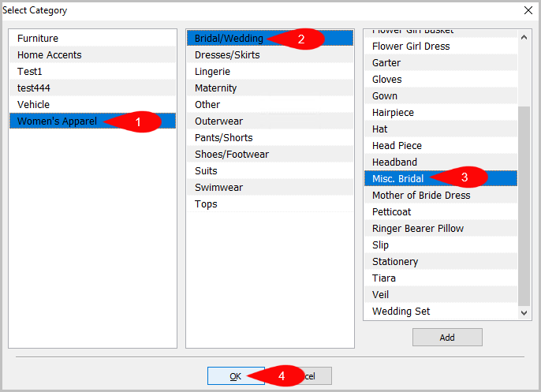541x392 pixels.
Task: Pick Maternity in the subcategory list
Action: (270, 88)
